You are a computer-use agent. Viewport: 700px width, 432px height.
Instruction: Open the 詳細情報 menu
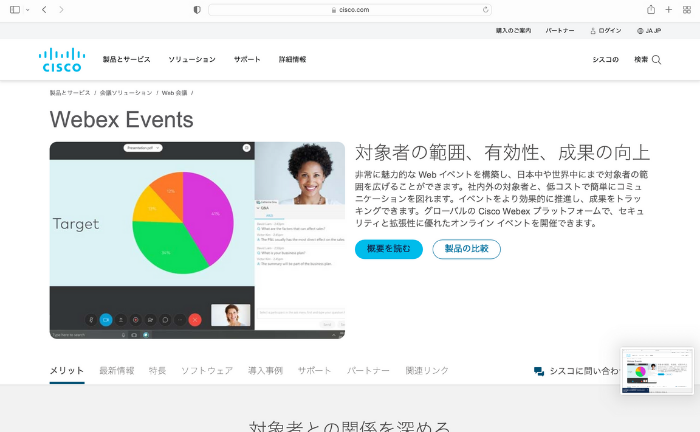tap(292, 59)
